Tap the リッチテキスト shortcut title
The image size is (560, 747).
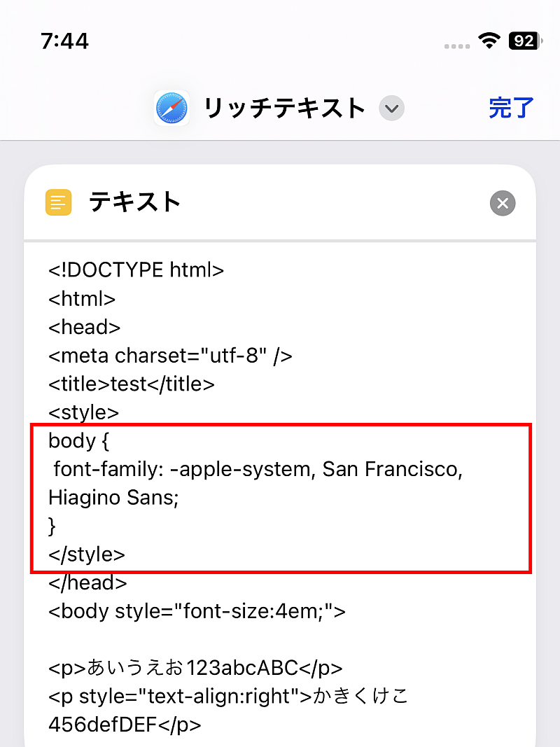click(285, 108)
